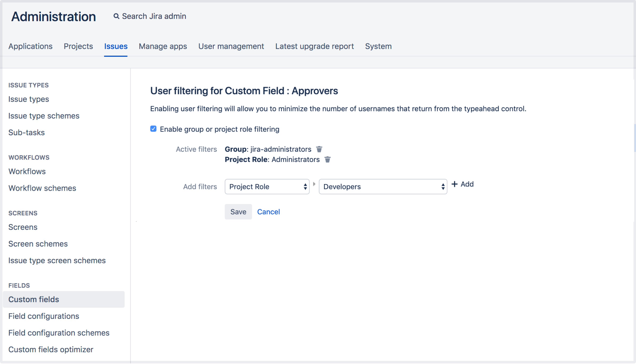Open Screens in sidebar
This screenshot has width=636, height=364.
point(23,227)
